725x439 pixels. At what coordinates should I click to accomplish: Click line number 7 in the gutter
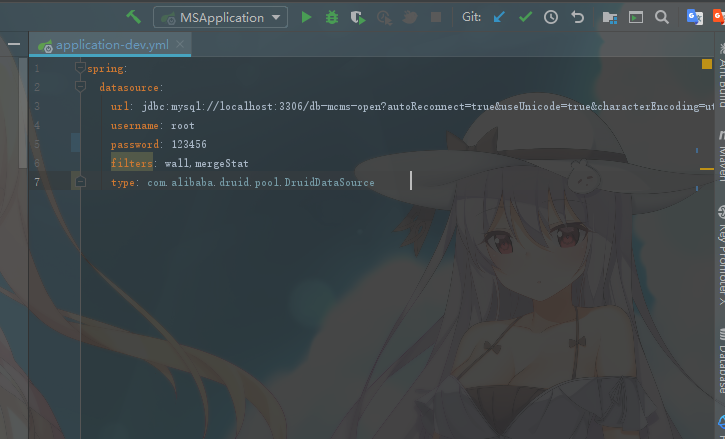coord(37,182)
